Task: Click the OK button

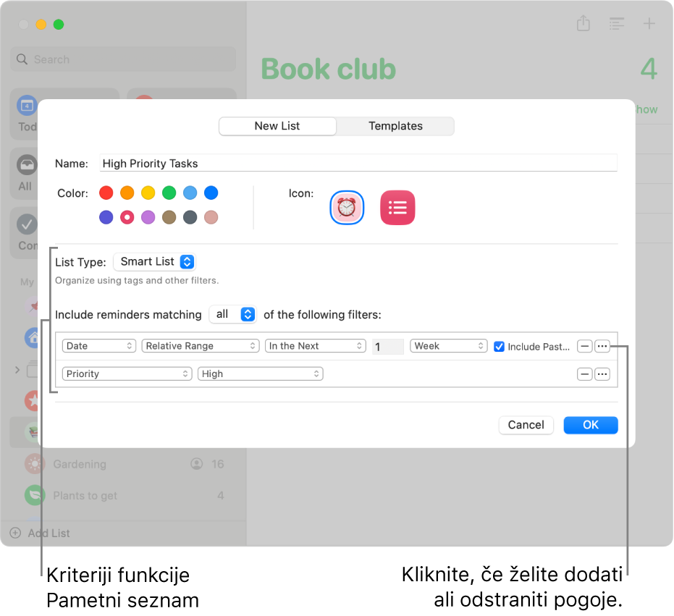Action: pyautogui.click(x=591, y=425)
